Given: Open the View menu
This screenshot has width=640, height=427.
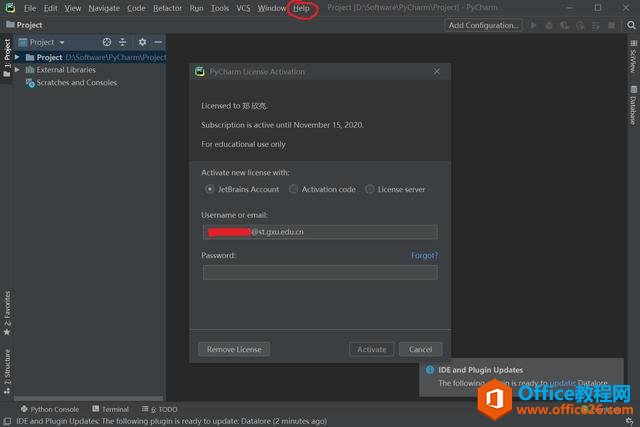Looking at the screenshot, I should [73, 8].
